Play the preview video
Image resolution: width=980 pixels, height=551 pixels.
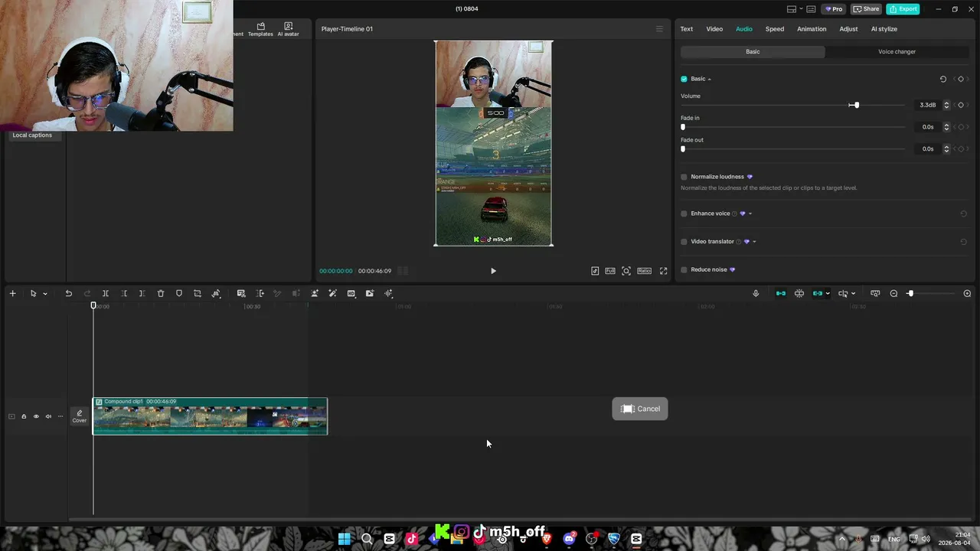[493, 271]
